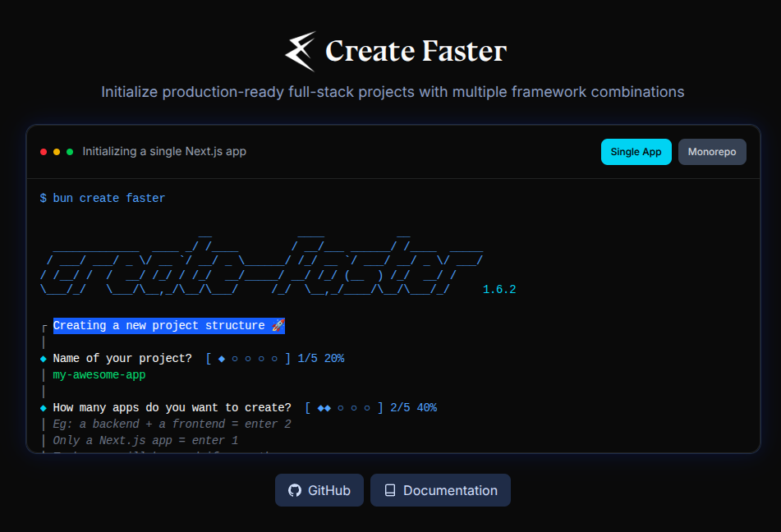
Task: Click the green terminal traffic-light dot
Action: pos(69,151)
